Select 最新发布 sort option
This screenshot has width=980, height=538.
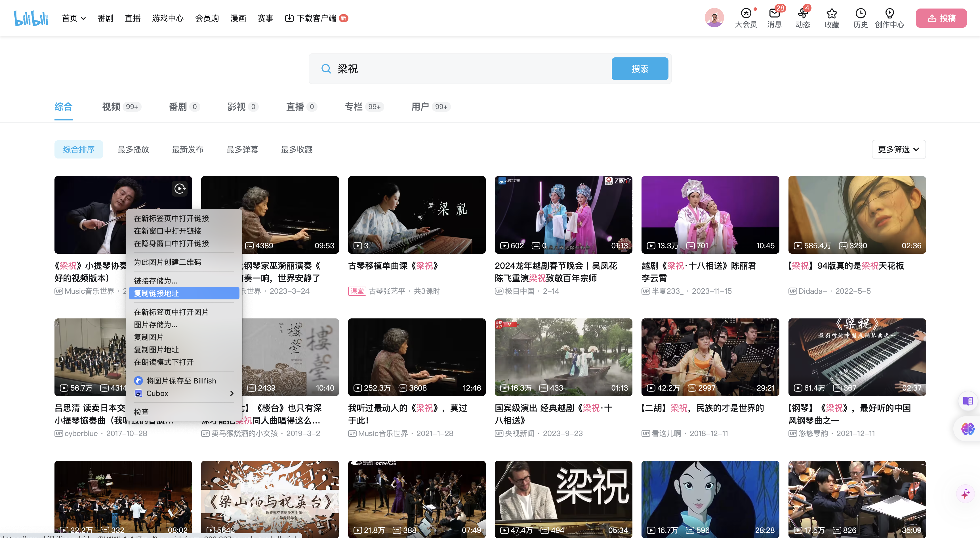(x=188, y=149)
